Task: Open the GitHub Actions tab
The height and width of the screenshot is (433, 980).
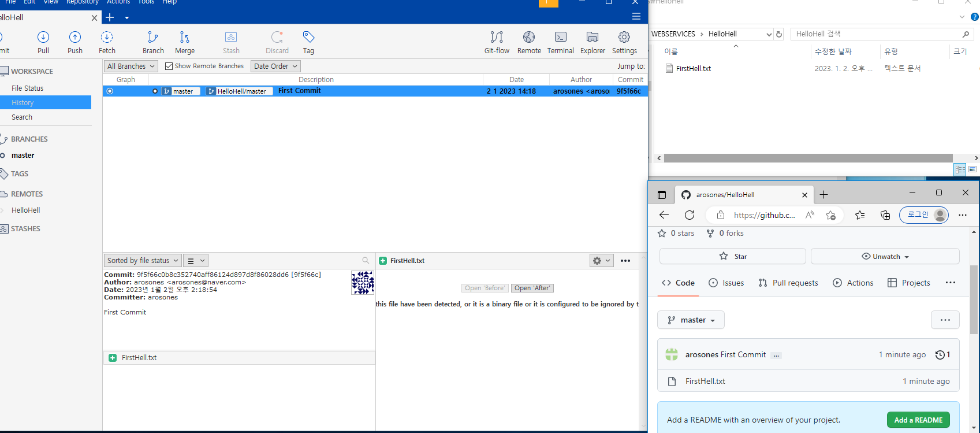Action: [853, 283]
